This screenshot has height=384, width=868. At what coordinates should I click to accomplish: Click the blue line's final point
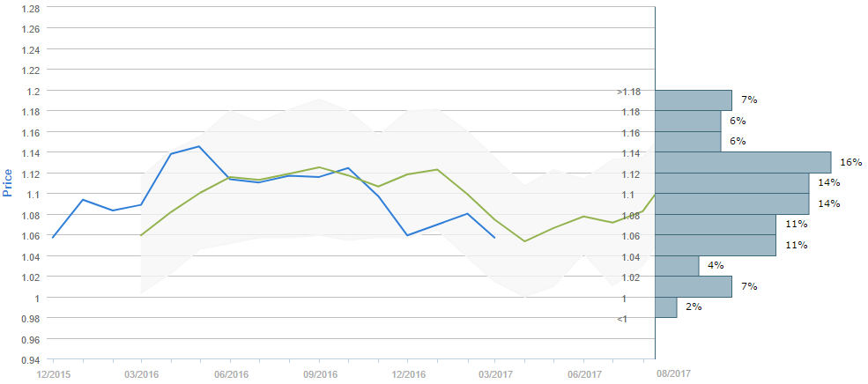coord(495,238)
